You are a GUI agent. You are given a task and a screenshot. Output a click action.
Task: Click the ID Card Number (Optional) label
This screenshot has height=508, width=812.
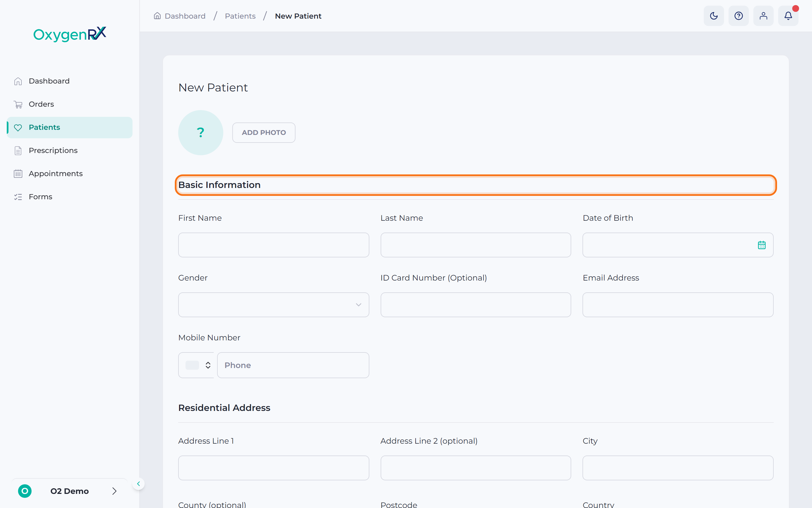pos(434,278)
